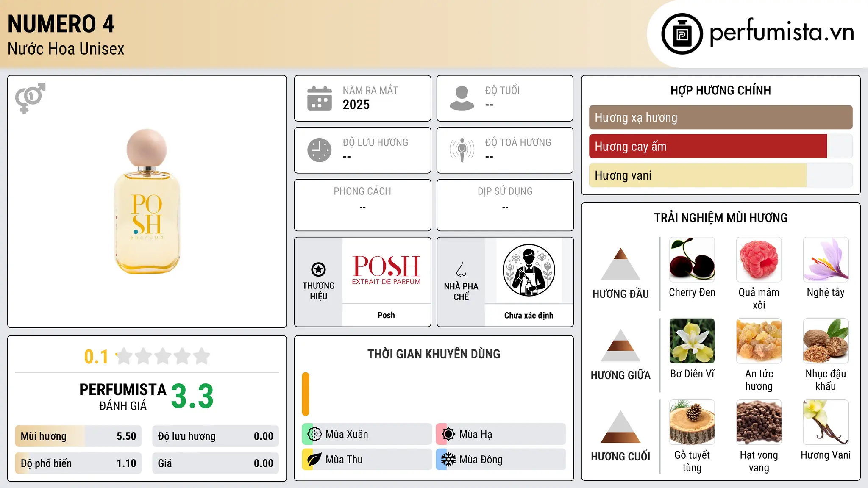This screenshot has height=488, width=868.
Task: Click the Perfumista rating value 3.3
Action: coord(192,396)
